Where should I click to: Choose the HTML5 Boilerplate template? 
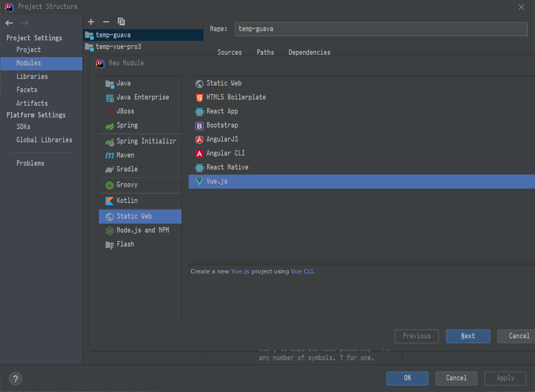click(x=362, y=98)
